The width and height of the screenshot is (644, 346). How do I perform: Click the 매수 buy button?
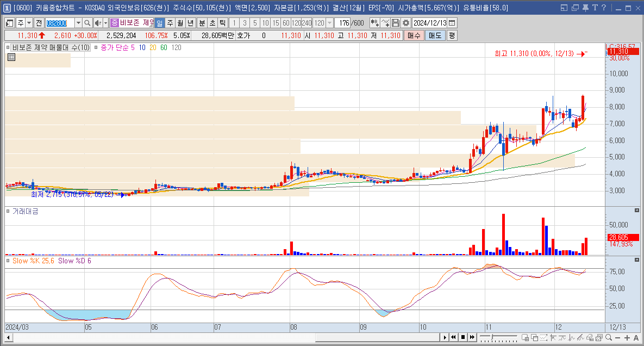coord(414,36)
